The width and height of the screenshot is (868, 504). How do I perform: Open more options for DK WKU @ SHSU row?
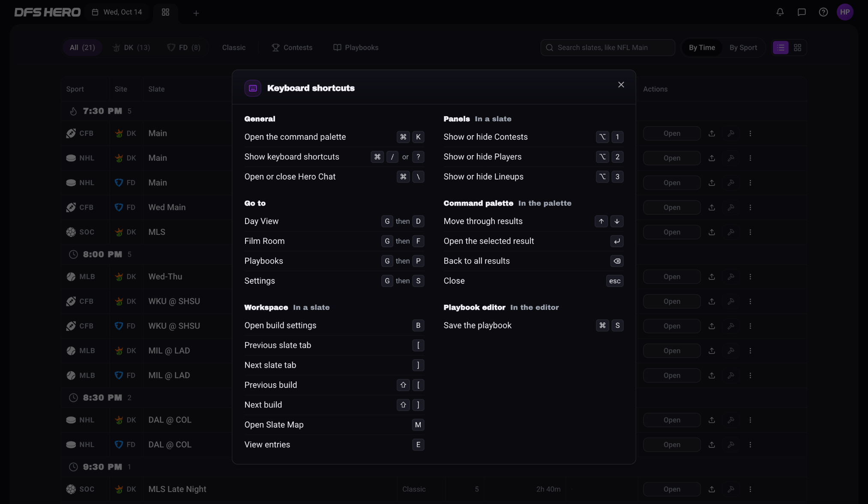click(x=750, y=301)
